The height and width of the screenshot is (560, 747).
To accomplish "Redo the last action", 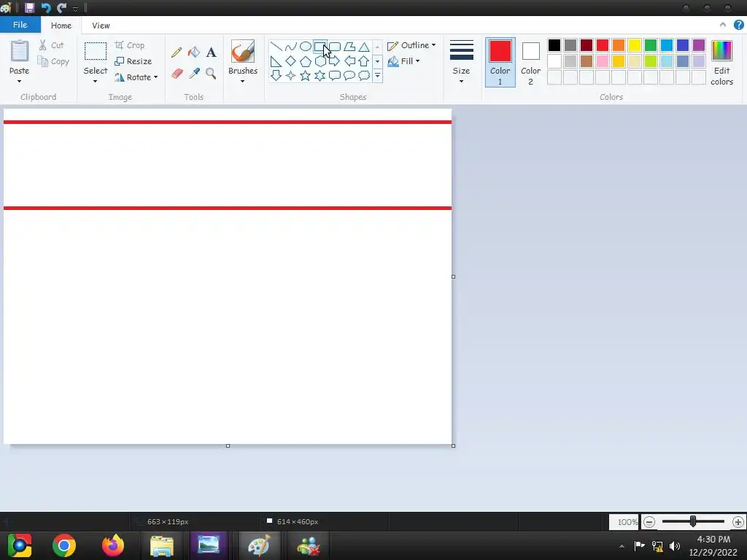I will [x=61, y=7].
